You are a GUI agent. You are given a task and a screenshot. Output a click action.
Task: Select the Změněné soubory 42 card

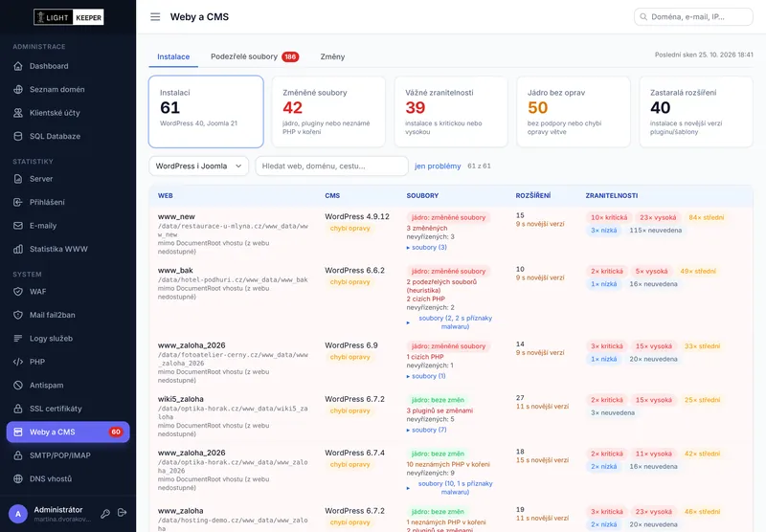[x=328, y=111]
